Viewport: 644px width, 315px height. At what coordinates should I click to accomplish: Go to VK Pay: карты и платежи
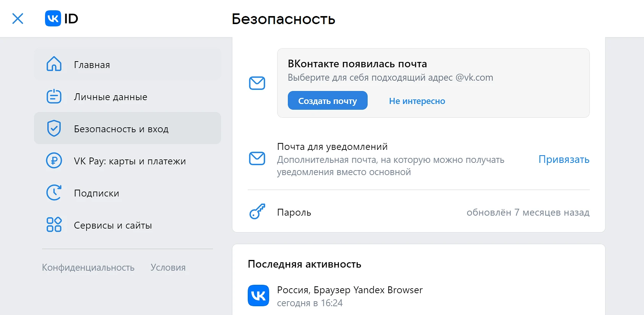130,161
